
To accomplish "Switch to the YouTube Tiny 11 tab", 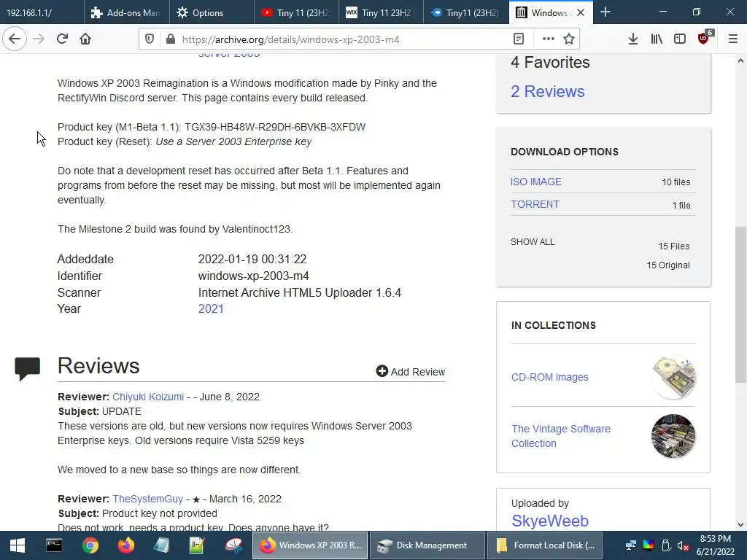I will coord(296,12).
